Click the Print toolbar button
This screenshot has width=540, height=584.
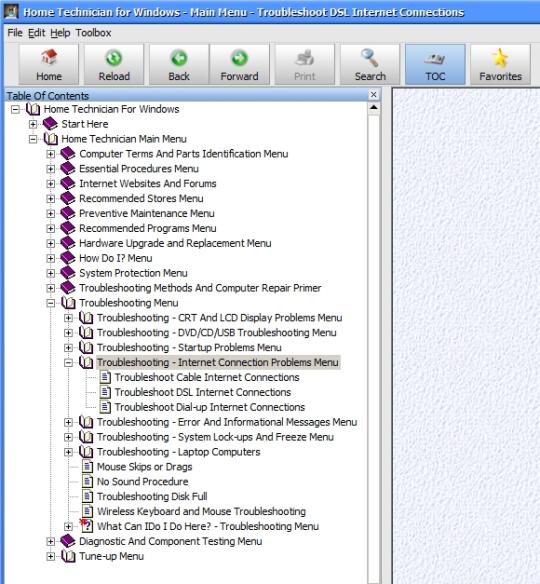coord(305,65)
